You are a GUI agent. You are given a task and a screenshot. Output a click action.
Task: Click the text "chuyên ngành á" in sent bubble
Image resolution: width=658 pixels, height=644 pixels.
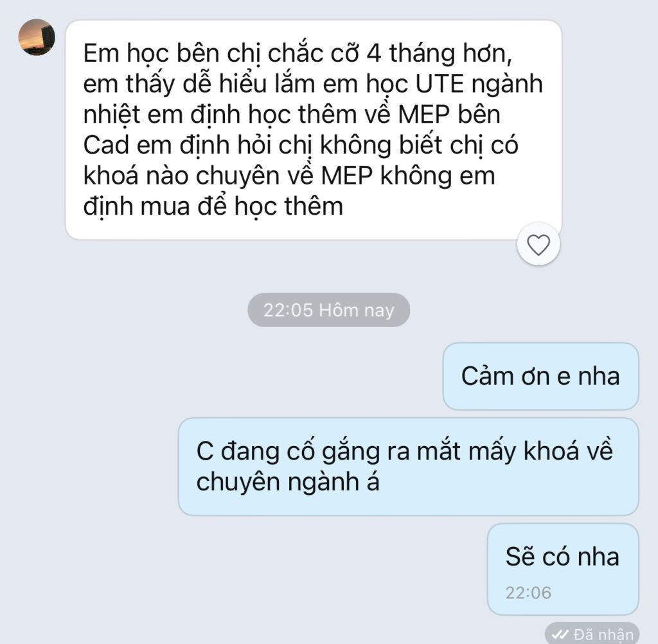[x=287, y=482]
